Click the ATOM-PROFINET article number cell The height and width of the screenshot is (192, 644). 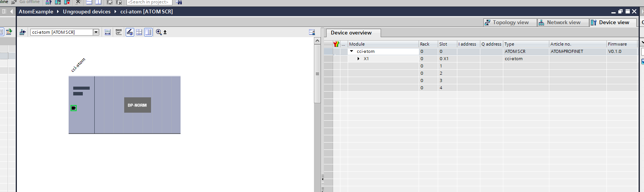coord(578,51)
